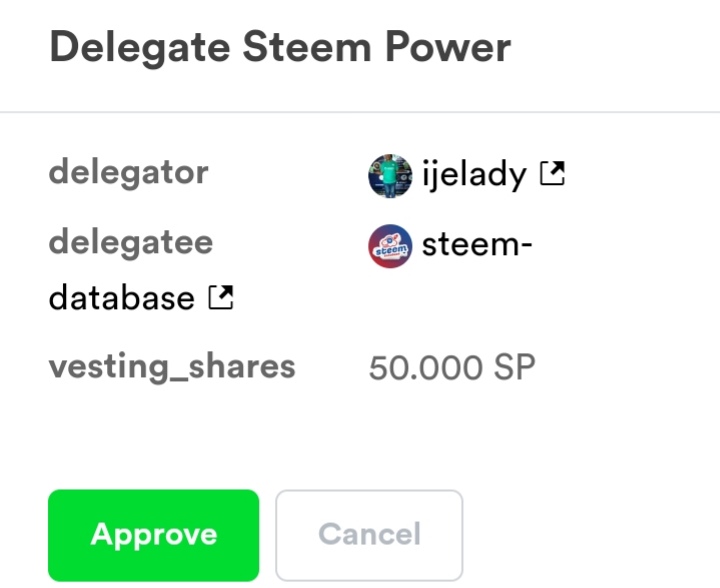Screen dimensions: 720x588
Task: Click the "database" text on second line
Action: point(121,298)
